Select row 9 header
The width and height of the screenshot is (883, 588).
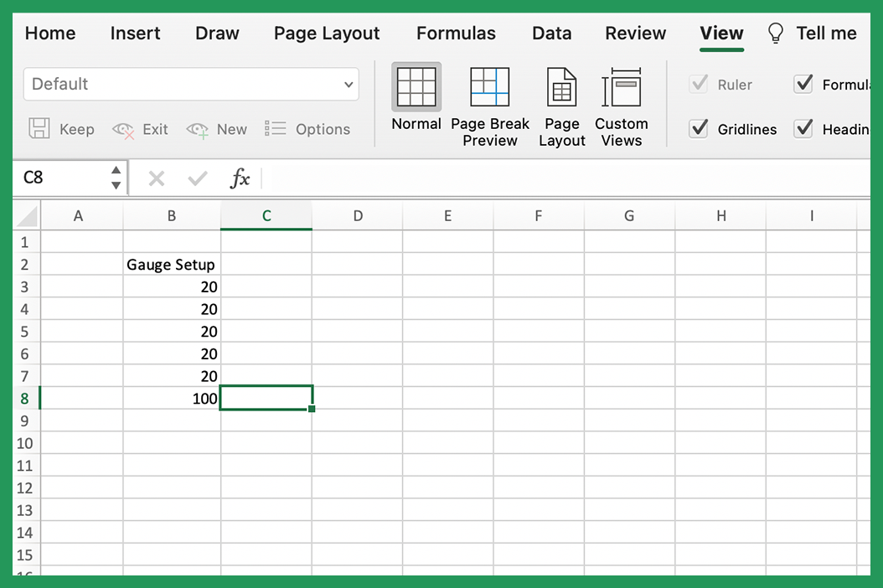point(25,420)
